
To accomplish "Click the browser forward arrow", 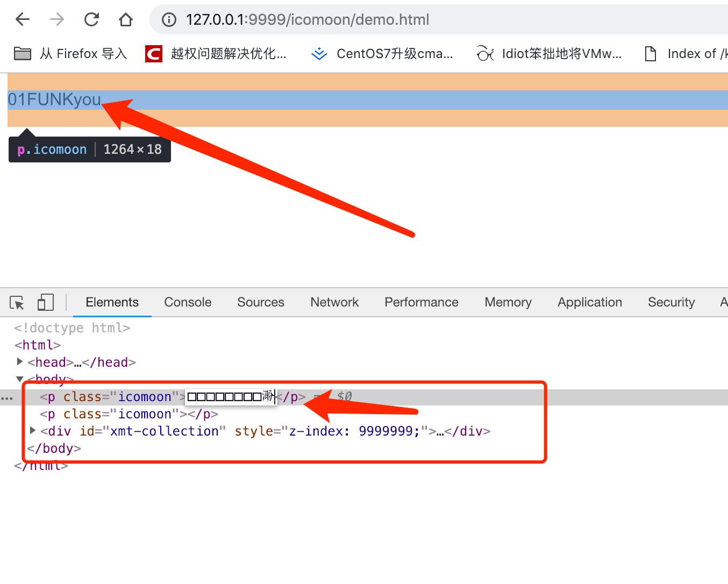I will click(57, 20).
